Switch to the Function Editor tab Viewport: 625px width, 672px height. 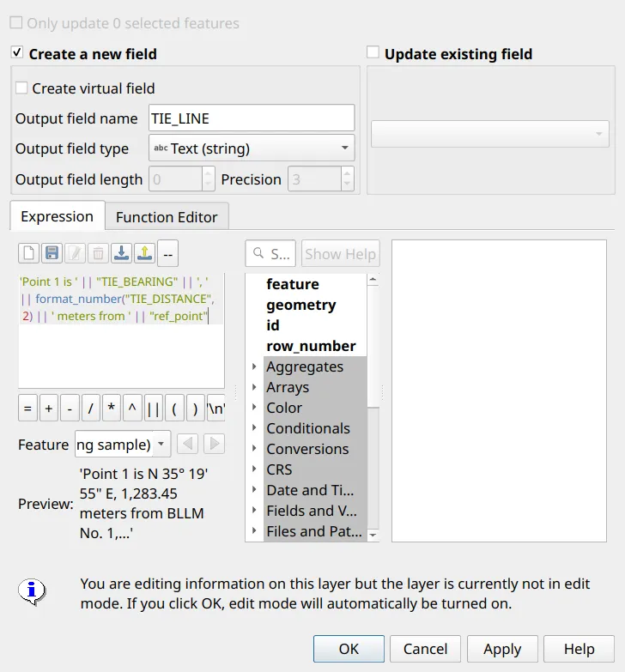pos(167,217)
